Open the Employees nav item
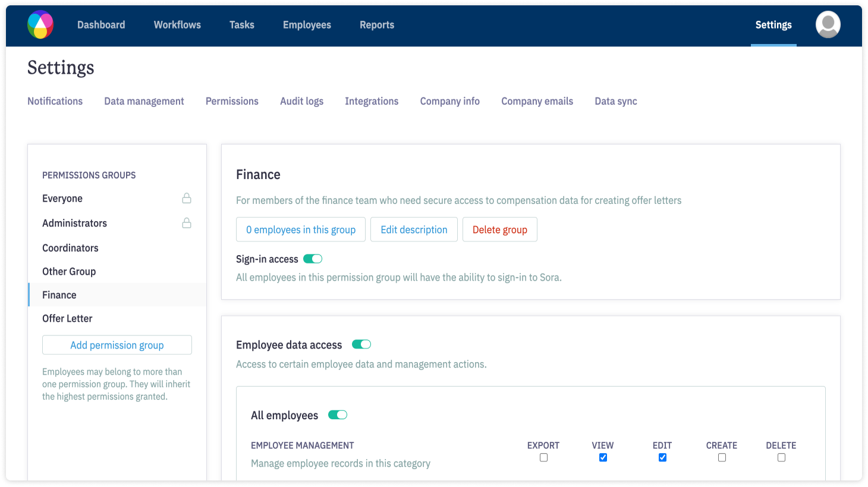This screenshot has width=868, height=487. pyautogui.click(x=307, y=25)
